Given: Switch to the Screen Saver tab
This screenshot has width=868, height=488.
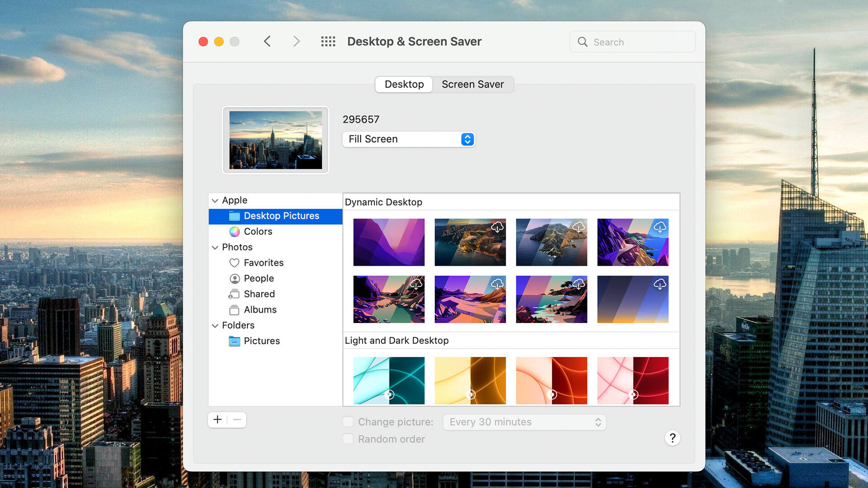Looking at the screenshot, I should click(472, 84).
